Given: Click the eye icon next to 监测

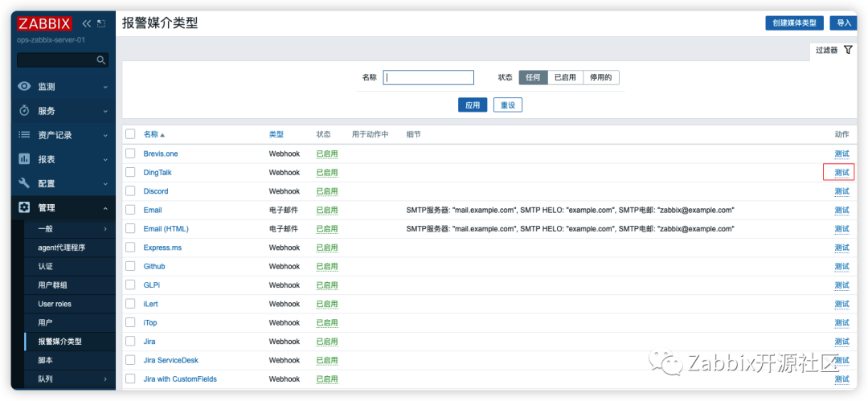Looking at the screenshot, I should pyautogui.click(x=24, y=87).
